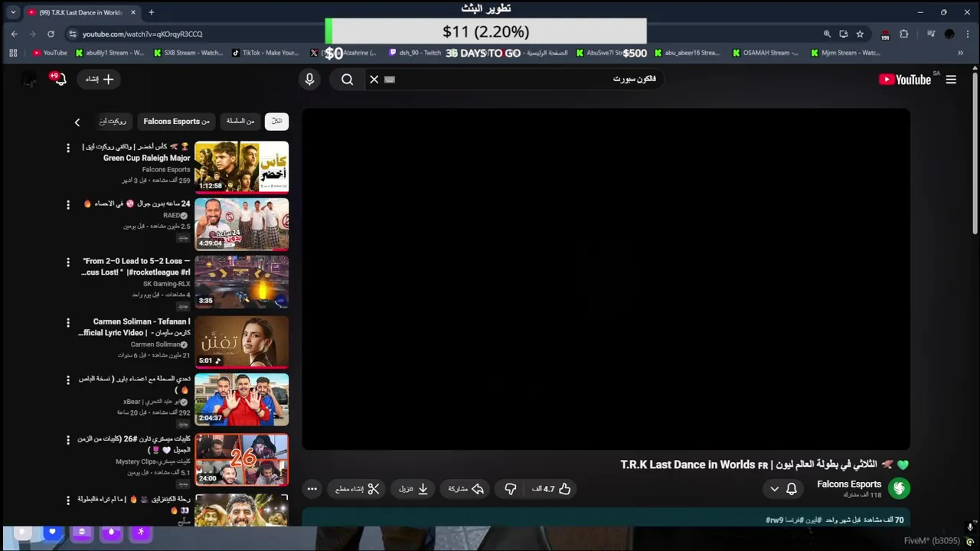Run search with the magnifier icon

pos(347,80)
